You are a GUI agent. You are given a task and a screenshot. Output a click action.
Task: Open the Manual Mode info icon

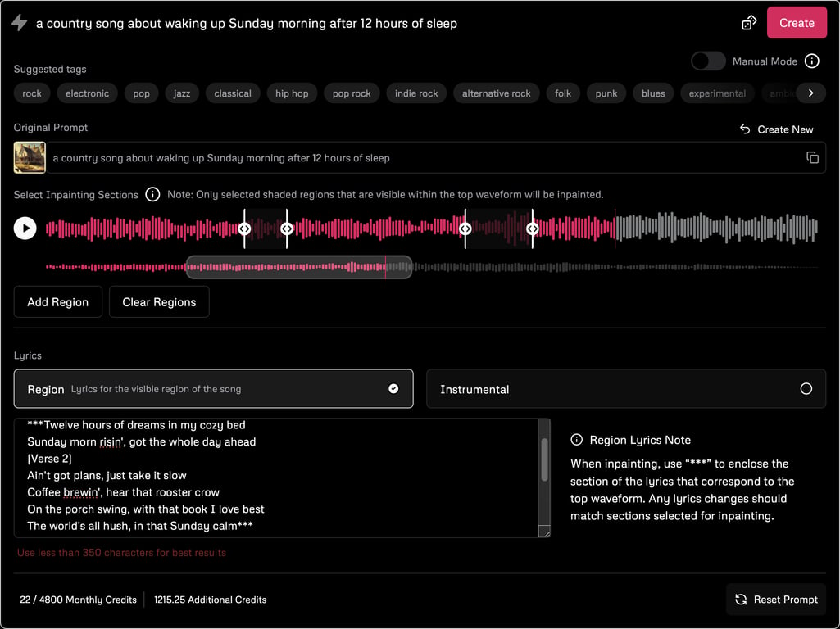pos(812,61)
